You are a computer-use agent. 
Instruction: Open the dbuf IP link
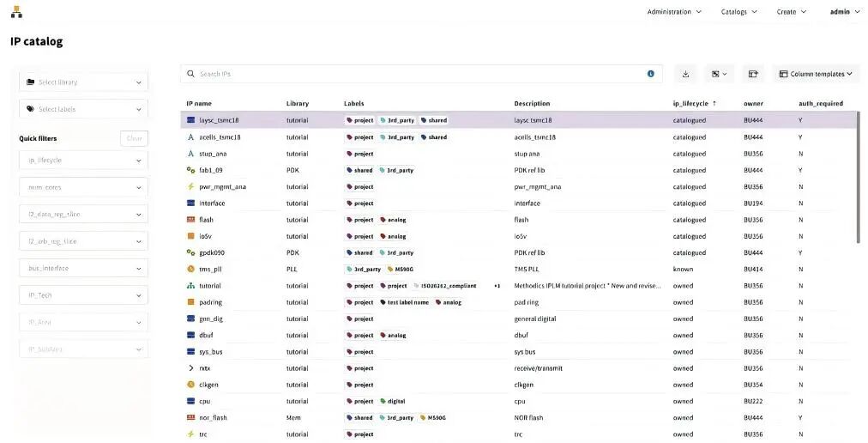click(206, 336)
